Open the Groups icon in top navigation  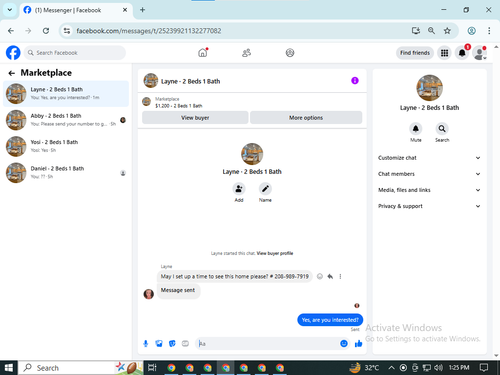pyautogui.click(x=290, y=53)
